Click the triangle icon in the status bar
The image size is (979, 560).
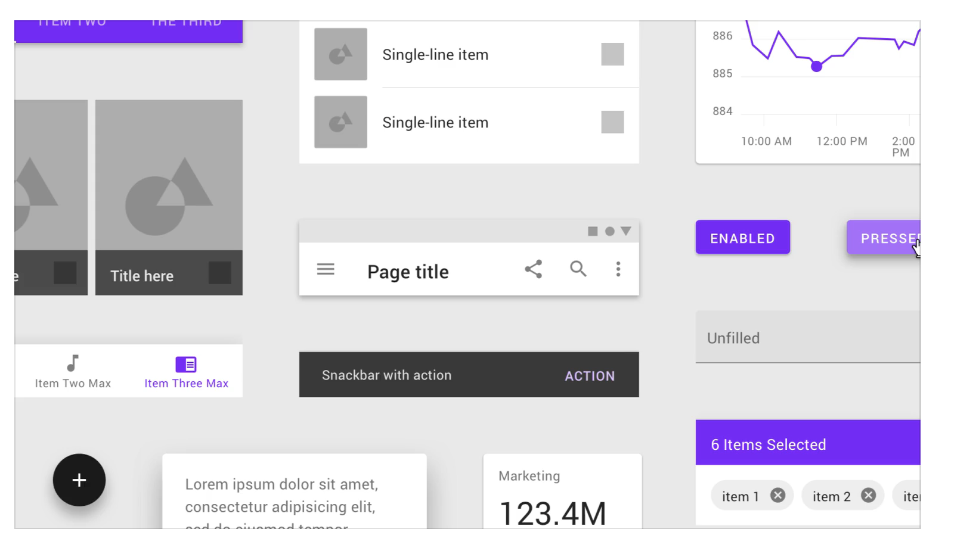(x=625, y=231)
